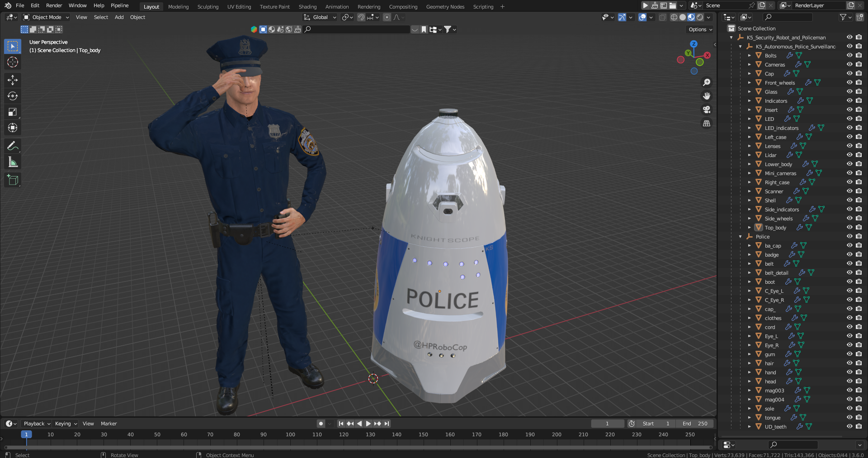Image resolution: width=868 pixels, height=458 pixels.
Task: Switch to rendered viewport shading
Action: [700, 17]
